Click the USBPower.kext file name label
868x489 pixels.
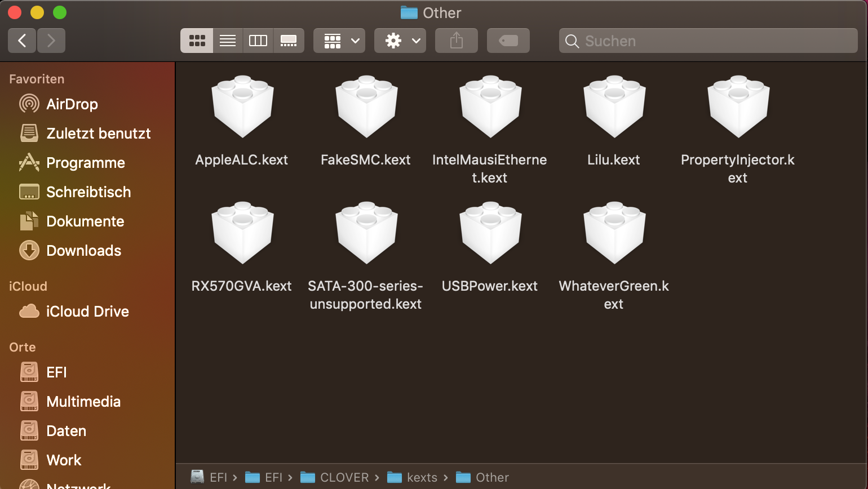490,286
